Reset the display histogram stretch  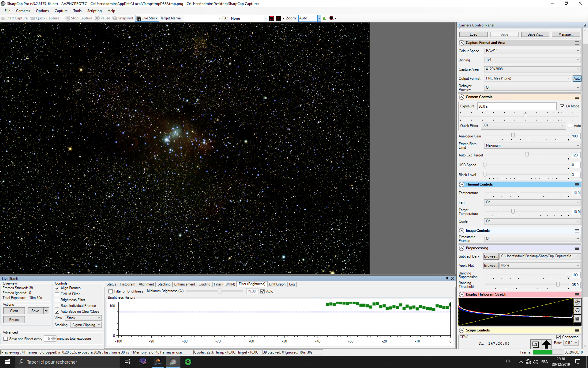(x=577, y=310)
